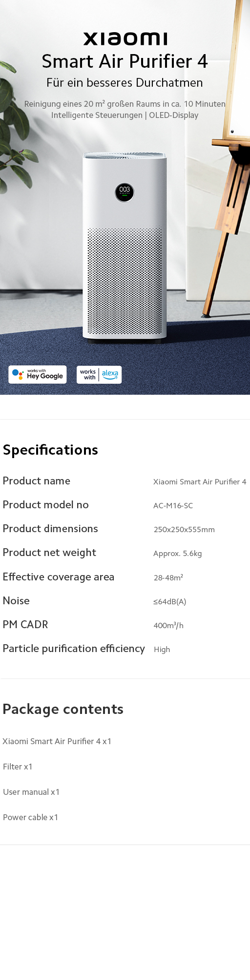This screenshot has width=250, height=980.
Task: Click the Package contents heading
Action: tap(63, 709)
